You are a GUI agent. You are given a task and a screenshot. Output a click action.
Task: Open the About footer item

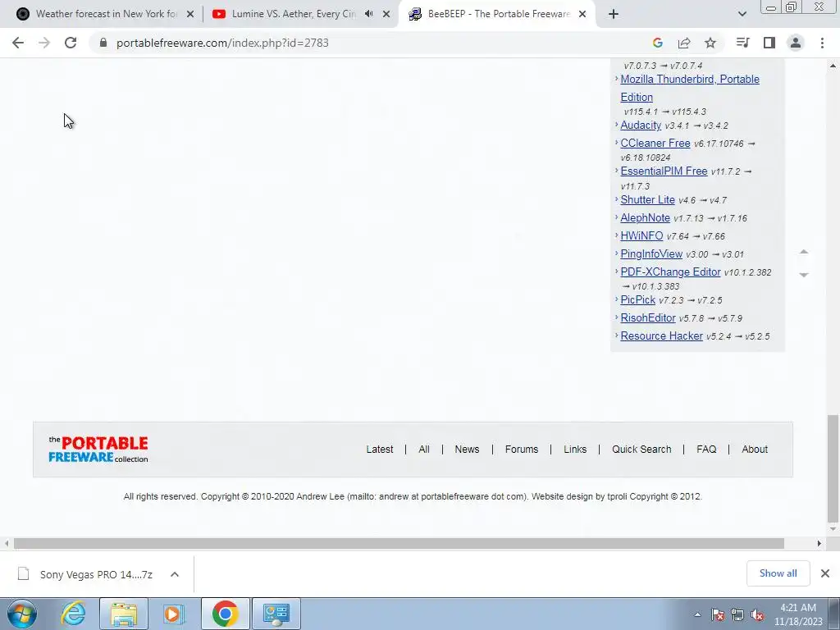tap(755, 449)
